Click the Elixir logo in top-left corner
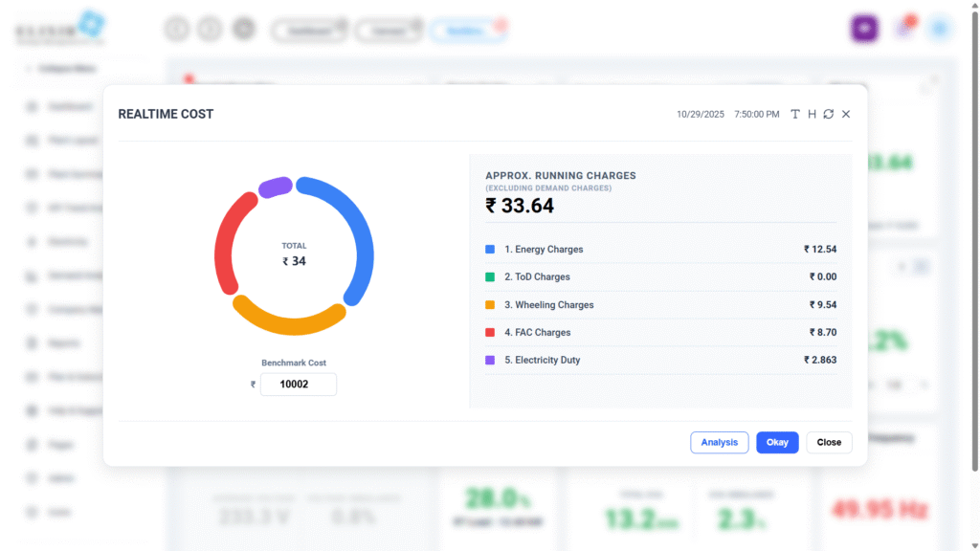 coord(59,29)
